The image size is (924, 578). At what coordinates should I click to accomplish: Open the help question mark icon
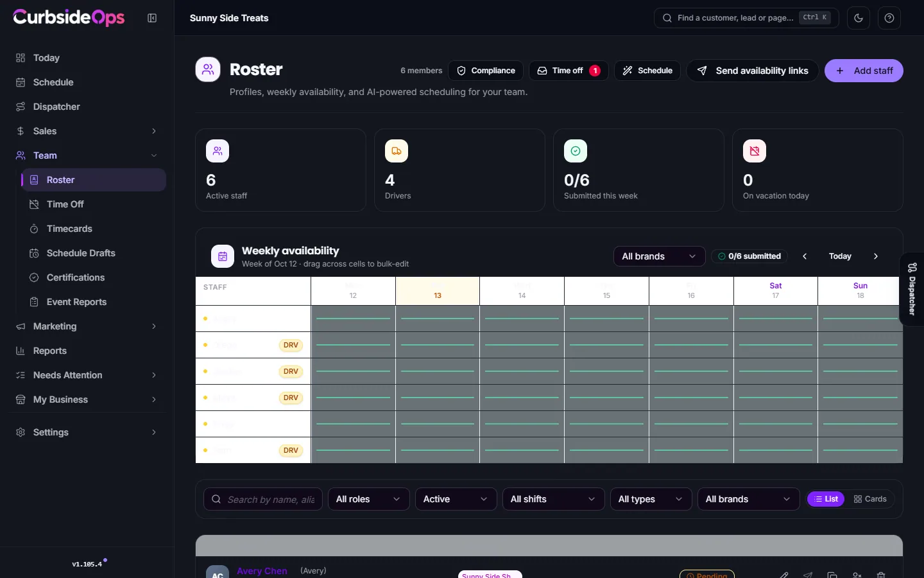(889, 18)
